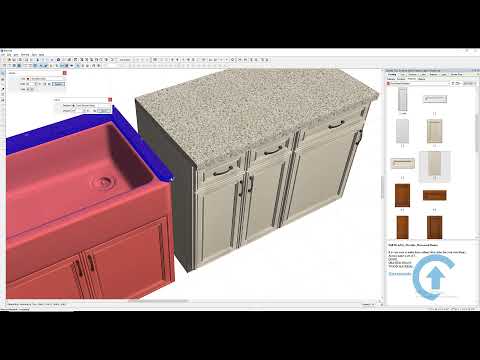Image resolution: width=480 pixels, height=360 pixels.
Task: Close the upper floating property panel
Action: [x=65, y=73]
